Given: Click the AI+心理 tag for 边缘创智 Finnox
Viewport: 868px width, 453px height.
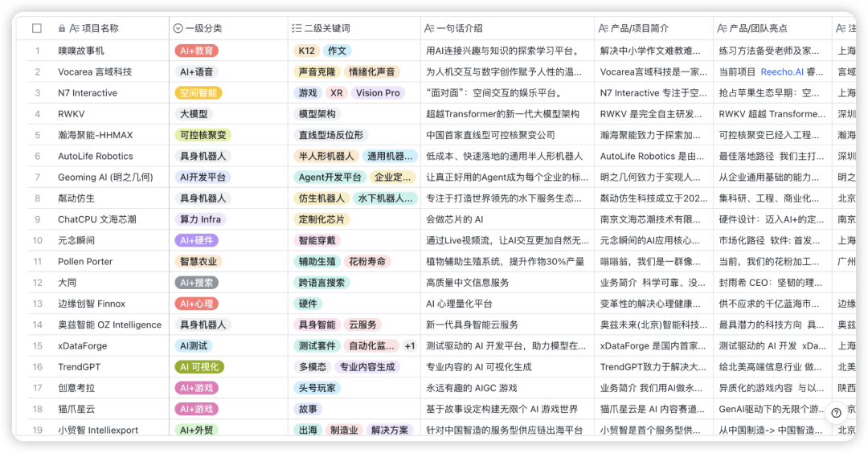Looking at the screenshot, I should (197, 304).
